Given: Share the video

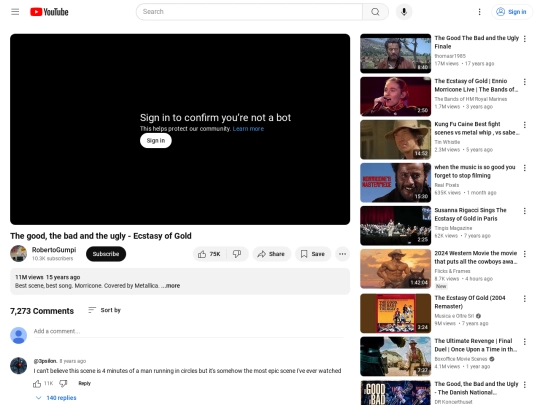Looking at the screenshot, I should 272,254.
